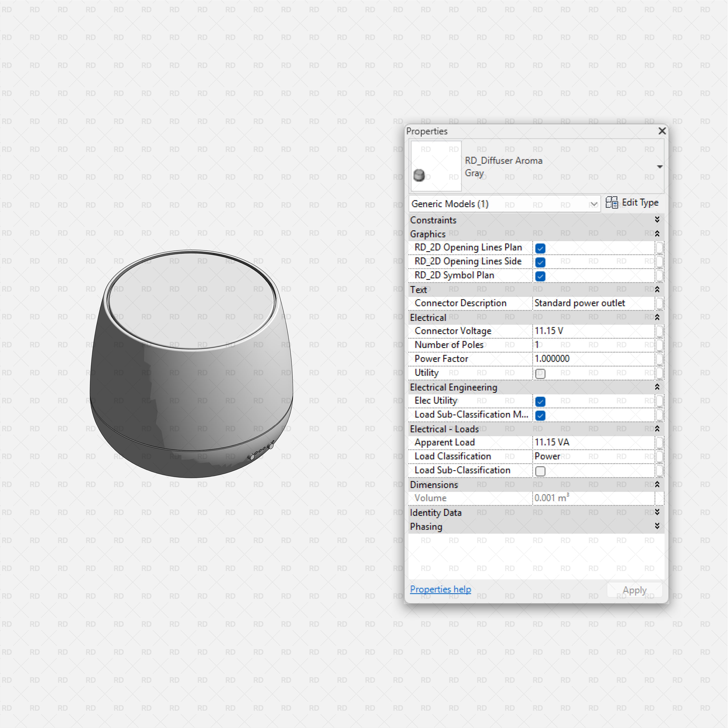Disable the Elec Utility checkbox
Screen dimensions: 728x728
click(x=540, y=401)
